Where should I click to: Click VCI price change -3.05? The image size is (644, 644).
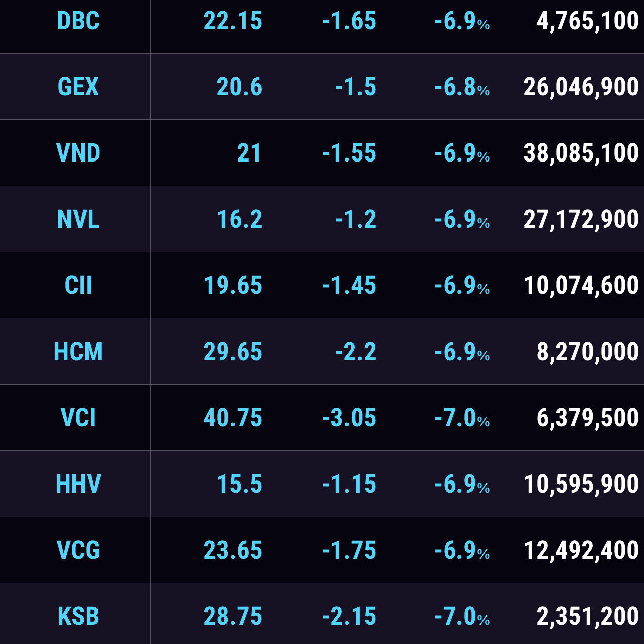pos(349,418)
